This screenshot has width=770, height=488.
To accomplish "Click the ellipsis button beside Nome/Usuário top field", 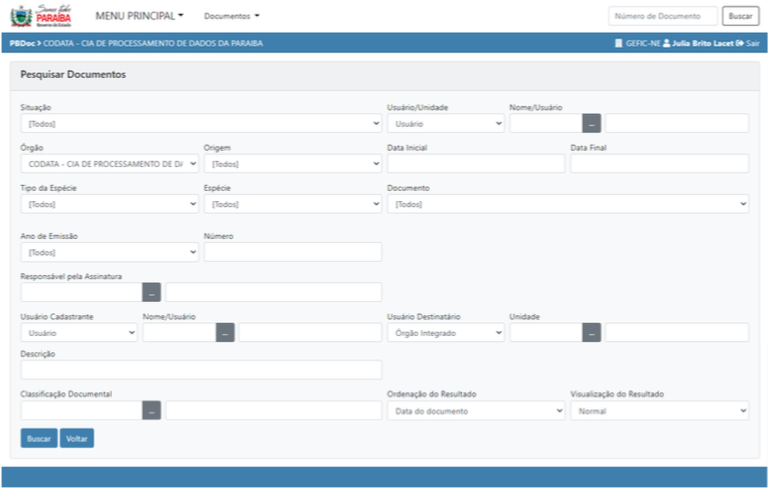I will (591, 124).
